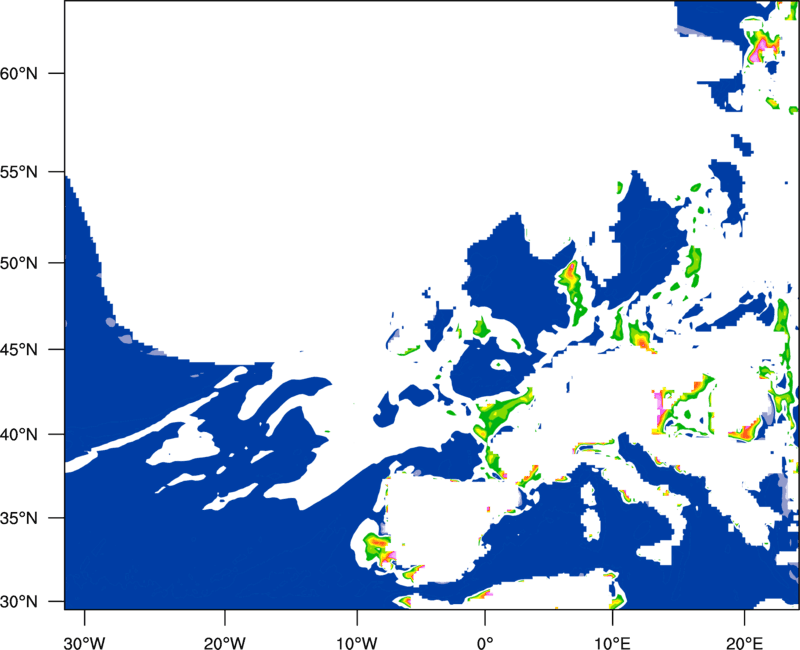This screenshot has width=800, height=650.
Task: Click the 40°N latitude label
Action: click(x=19, y=434)
